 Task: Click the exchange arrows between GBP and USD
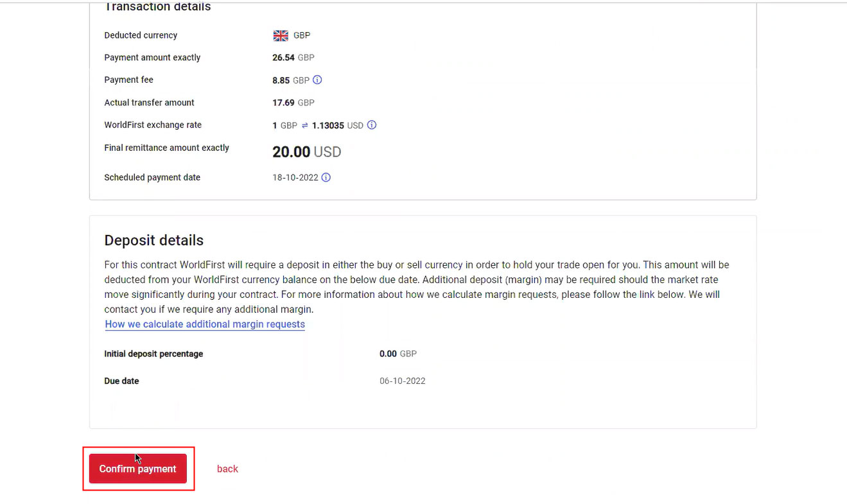coord(304,126)
